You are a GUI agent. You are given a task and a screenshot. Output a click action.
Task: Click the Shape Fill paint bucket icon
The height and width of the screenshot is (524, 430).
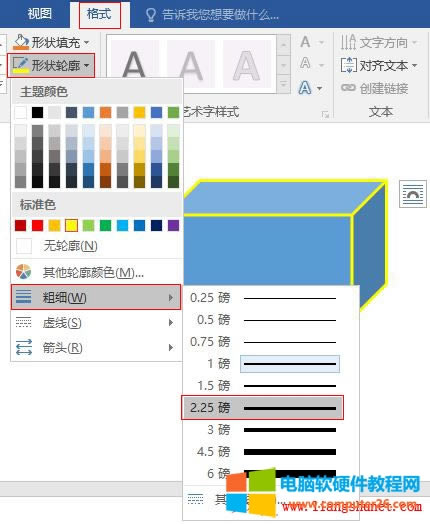pyautogui.click(x=21, y=42)
